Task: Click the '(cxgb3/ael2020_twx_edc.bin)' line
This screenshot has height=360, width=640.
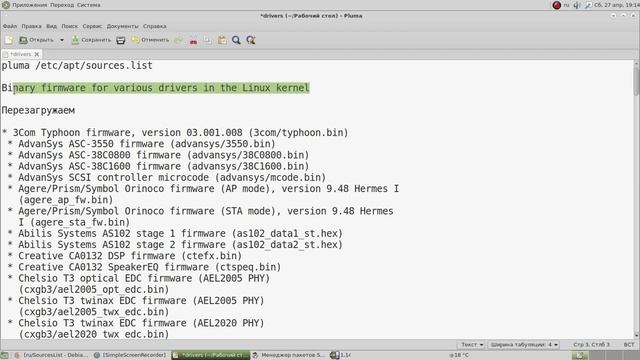Action: pos(93,334)
